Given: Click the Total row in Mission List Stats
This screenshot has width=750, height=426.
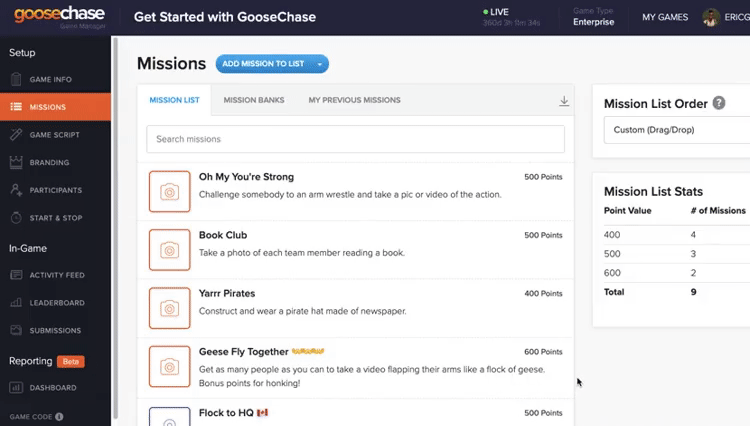Looking at the screenshot, I should click(x=677, y=292).
